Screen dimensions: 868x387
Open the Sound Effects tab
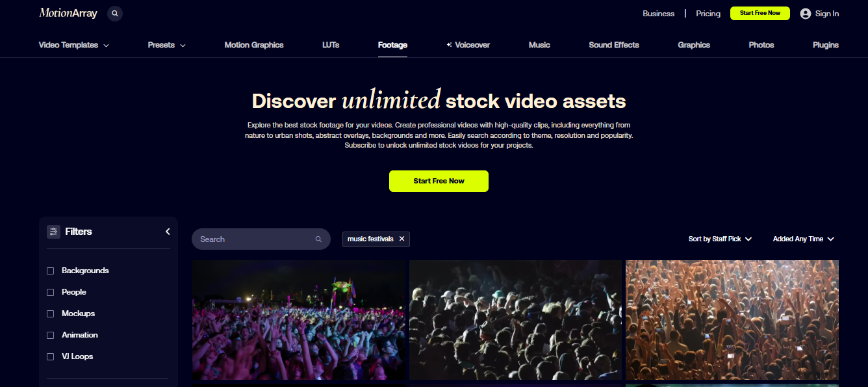[x=614, y=45]
